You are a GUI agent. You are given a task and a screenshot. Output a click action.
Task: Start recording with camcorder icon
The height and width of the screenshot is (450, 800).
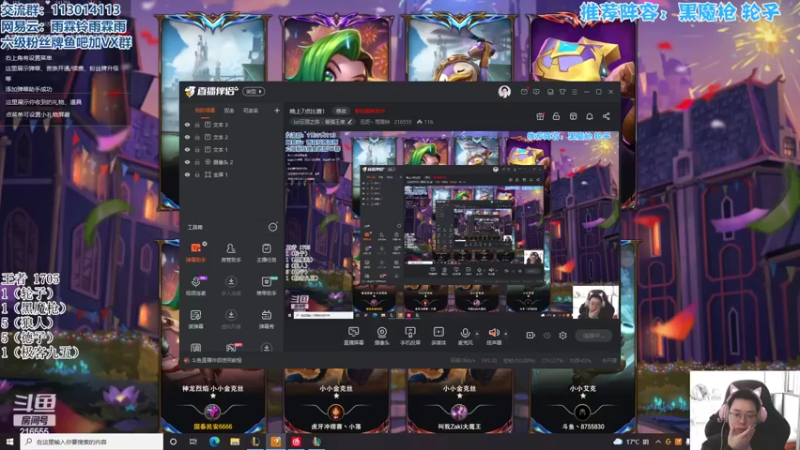[x=531, y=335]
